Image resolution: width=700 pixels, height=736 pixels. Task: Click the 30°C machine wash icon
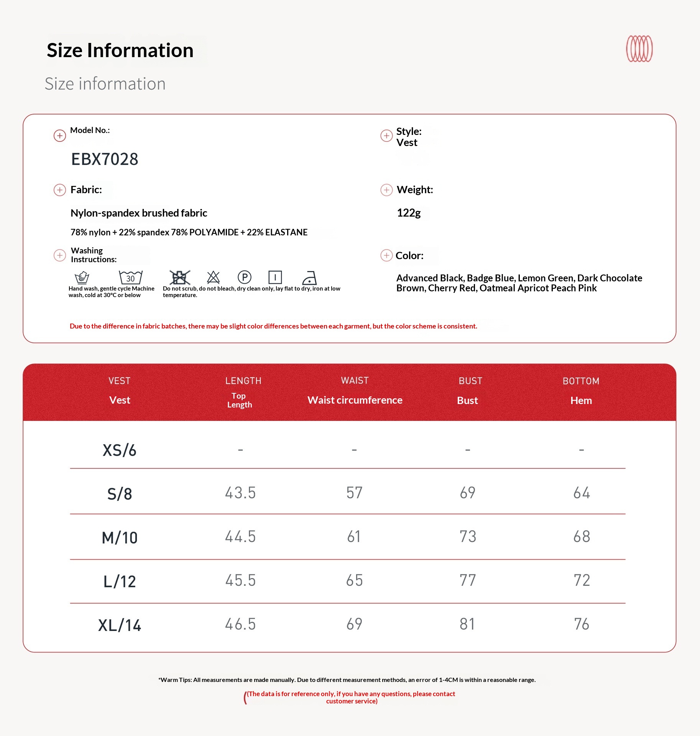coord(130,277)
